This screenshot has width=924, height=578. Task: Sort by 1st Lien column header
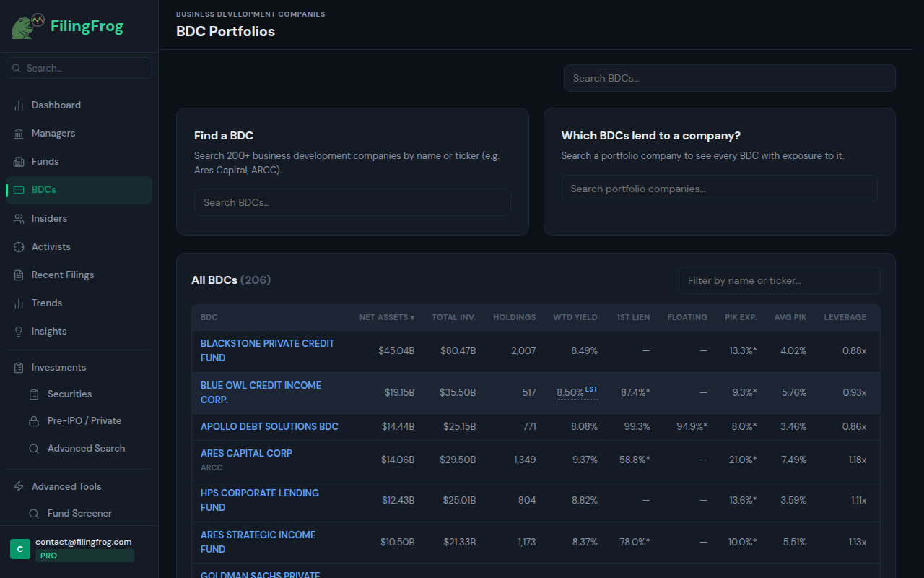click(x=633, y=317)
